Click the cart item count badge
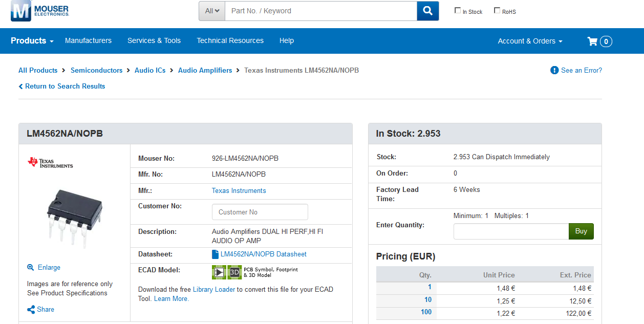 (x=606, y=41)
